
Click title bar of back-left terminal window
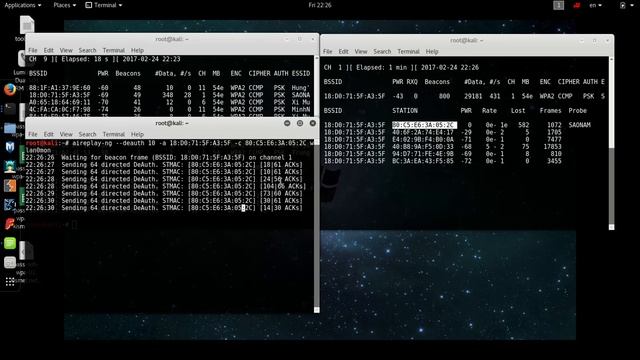tap(172, 39)
